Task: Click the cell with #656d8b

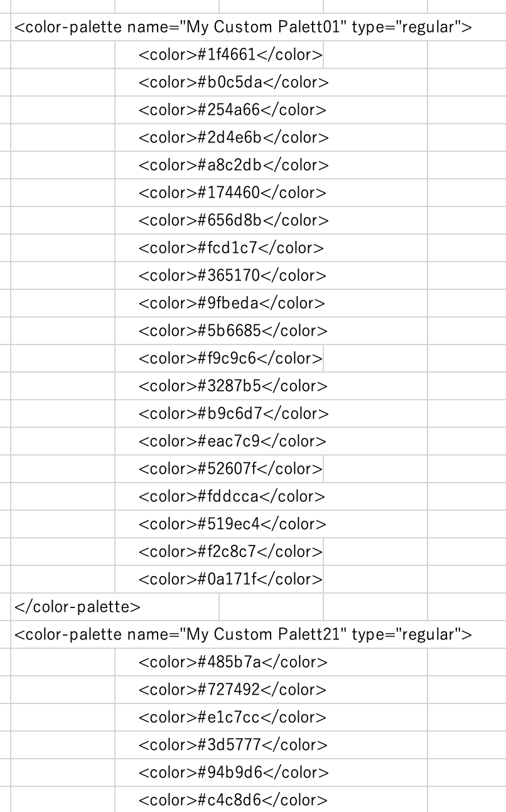Action: [x=219, y=220]
